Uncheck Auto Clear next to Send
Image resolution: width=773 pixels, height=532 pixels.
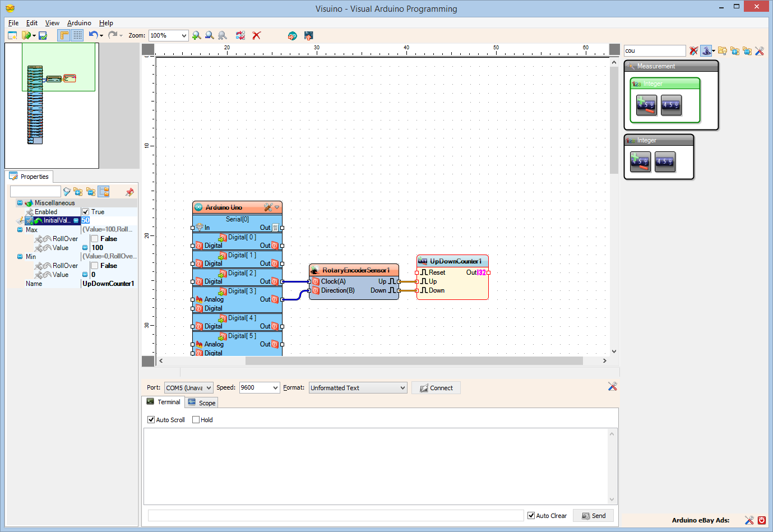click(x=530, y=515)
